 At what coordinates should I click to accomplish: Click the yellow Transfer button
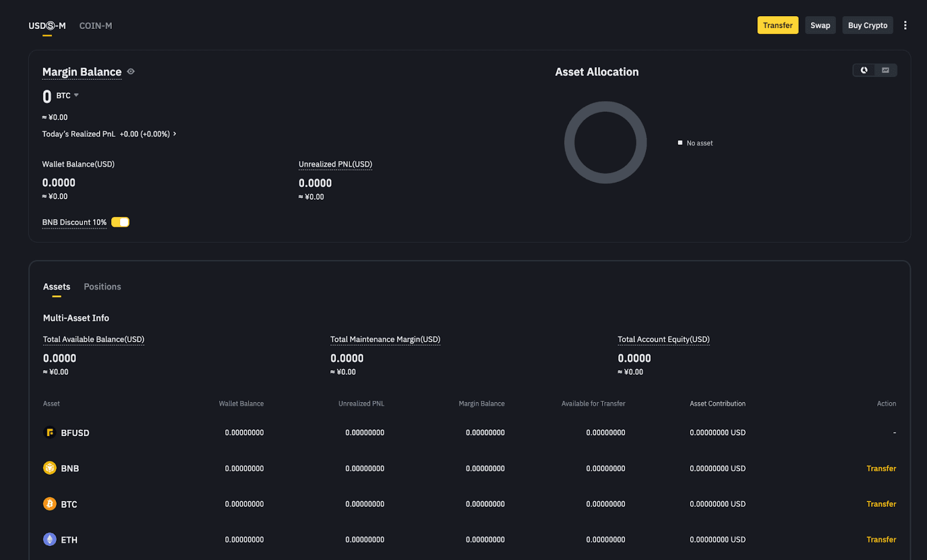point(778,25)
